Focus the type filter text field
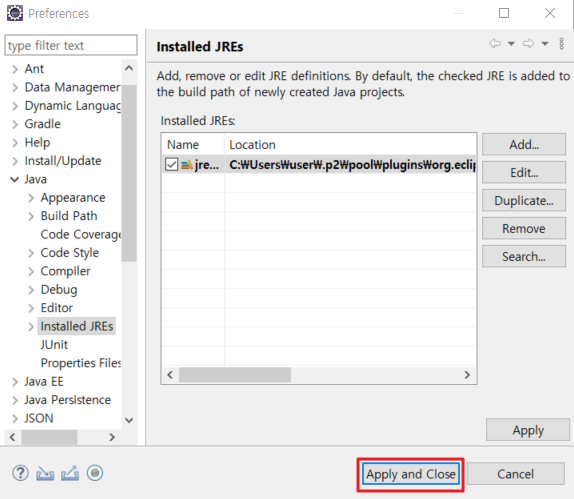The height and width of the screenshot is (499, 574). [71, 45]
